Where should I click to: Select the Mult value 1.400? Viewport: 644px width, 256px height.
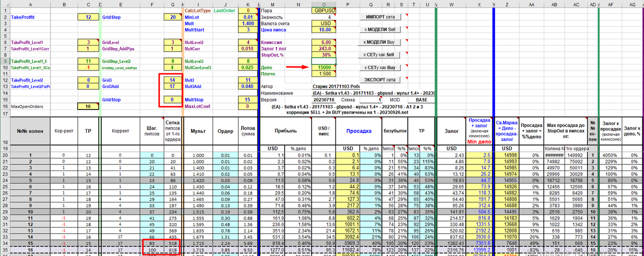(248, 23)
